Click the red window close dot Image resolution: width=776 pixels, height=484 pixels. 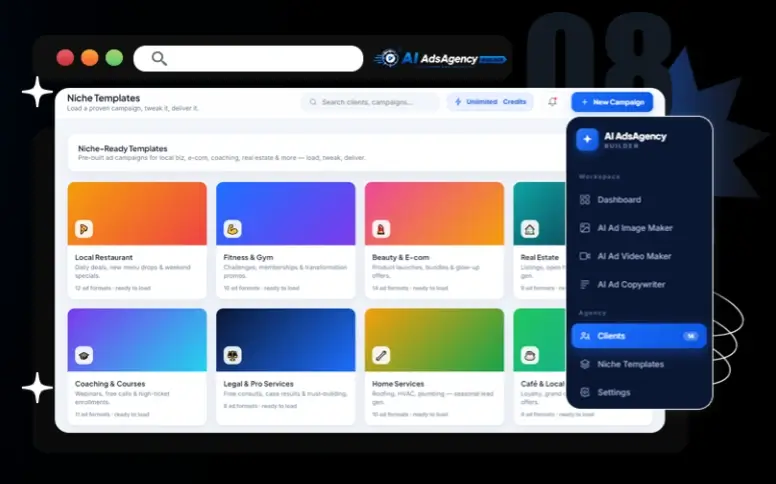pos(65,58)
